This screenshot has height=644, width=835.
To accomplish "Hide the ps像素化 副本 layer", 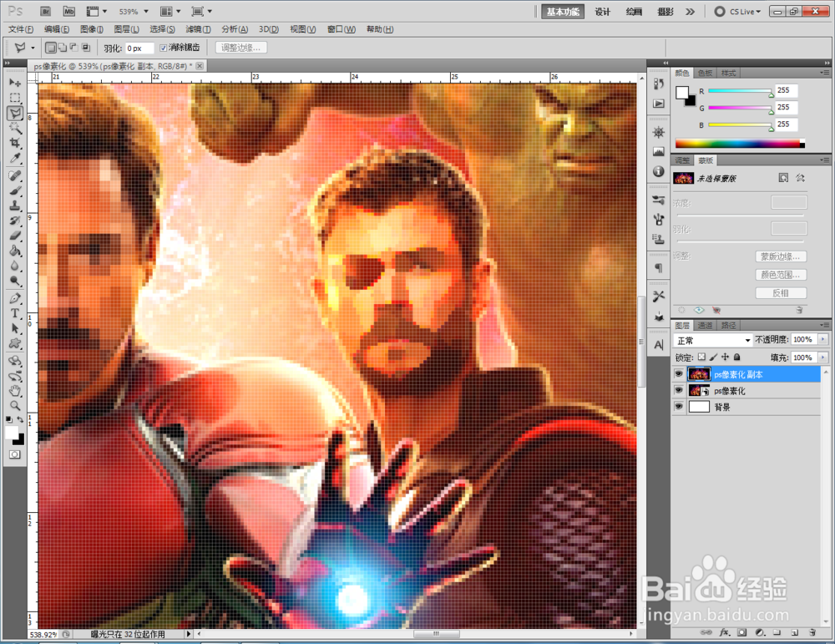I will (x=678, y=374).
